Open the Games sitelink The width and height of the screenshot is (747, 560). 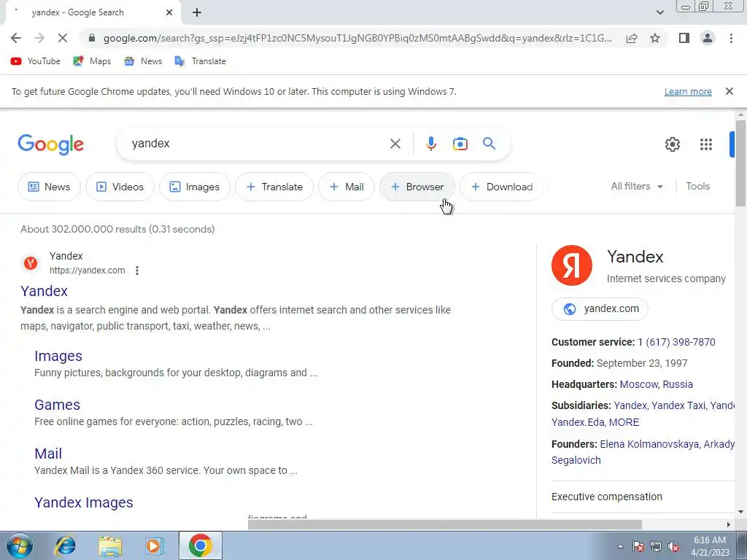point(57,405)
